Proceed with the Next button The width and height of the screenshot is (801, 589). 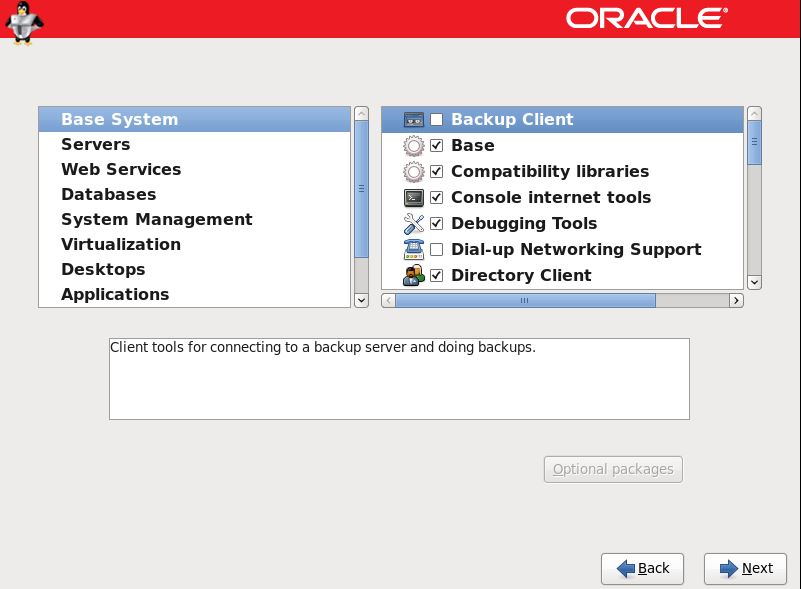(x=745, y=569)
